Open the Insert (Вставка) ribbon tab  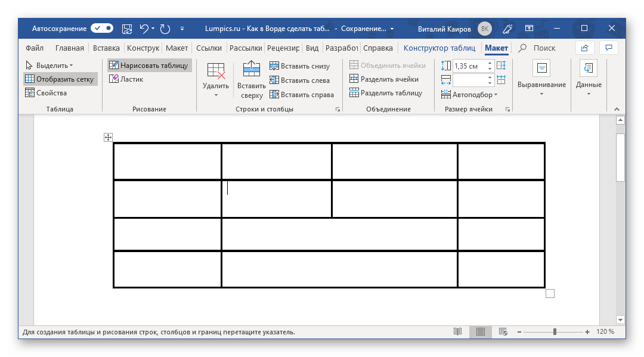coord(106,48)
